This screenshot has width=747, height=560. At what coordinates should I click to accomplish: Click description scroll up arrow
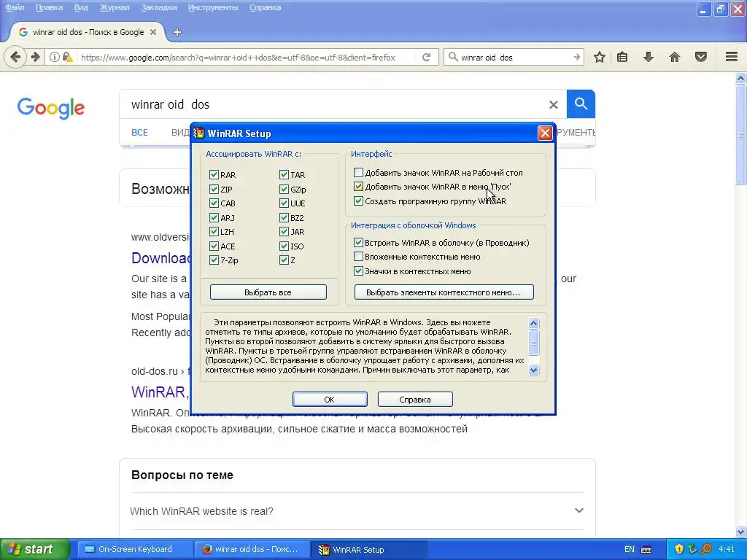point(533,323)
